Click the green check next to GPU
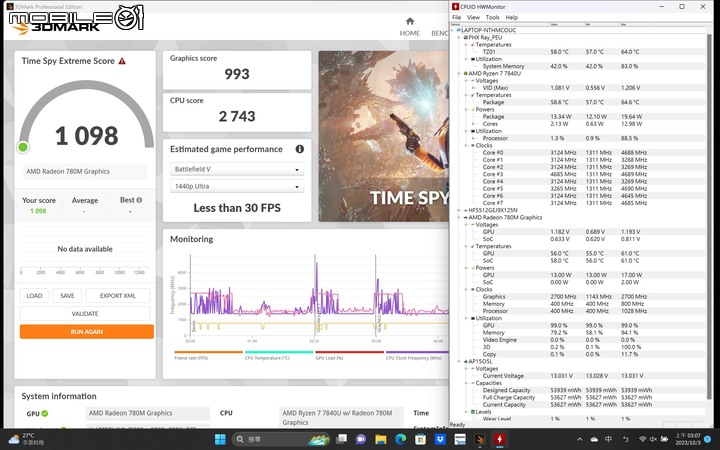 [45, 413]
